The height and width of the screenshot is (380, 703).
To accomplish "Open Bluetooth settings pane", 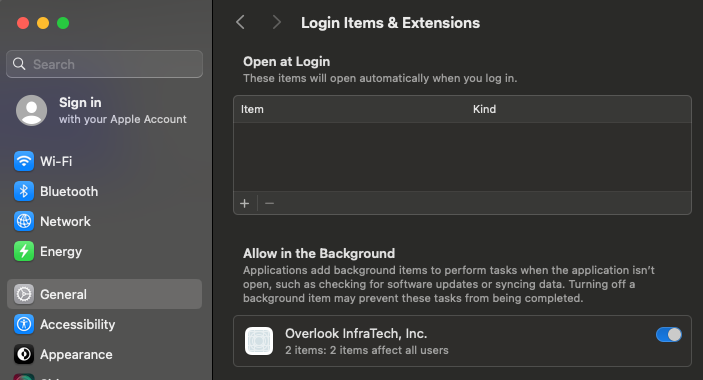I will click(104, 191).
